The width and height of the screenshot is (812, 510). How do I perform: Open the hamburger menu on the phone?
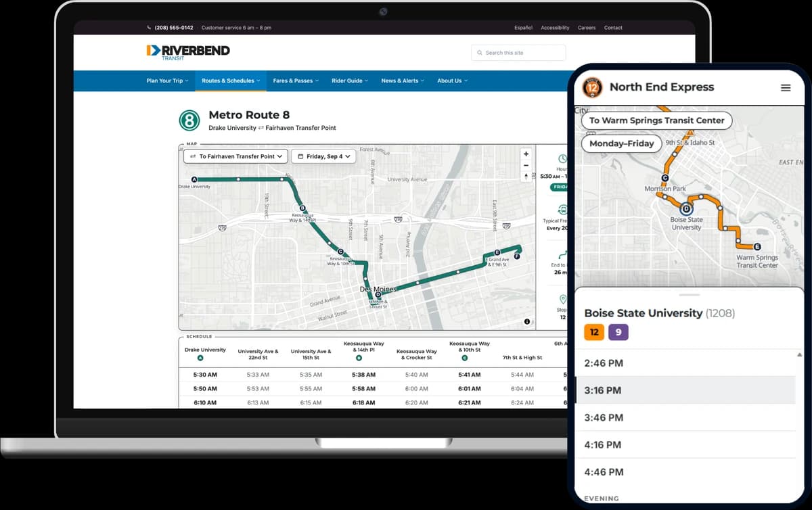(x=786, y=87)
